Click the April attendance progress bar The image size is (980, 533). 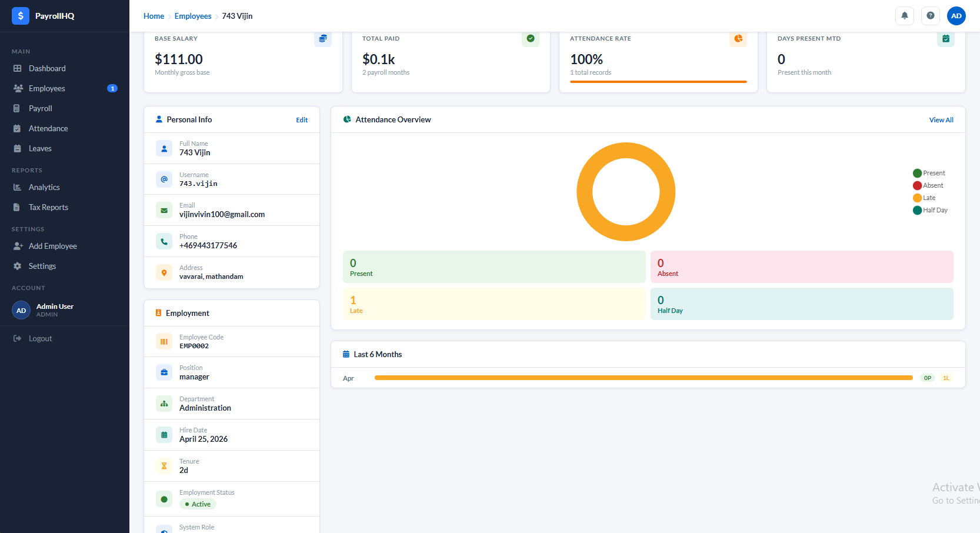point(643,378)
